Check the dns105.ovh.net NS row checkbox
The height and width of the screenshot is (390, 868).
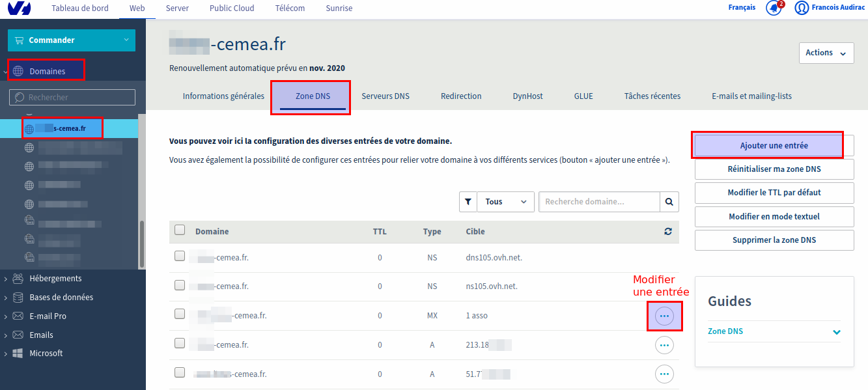click(x=180, y=257)
